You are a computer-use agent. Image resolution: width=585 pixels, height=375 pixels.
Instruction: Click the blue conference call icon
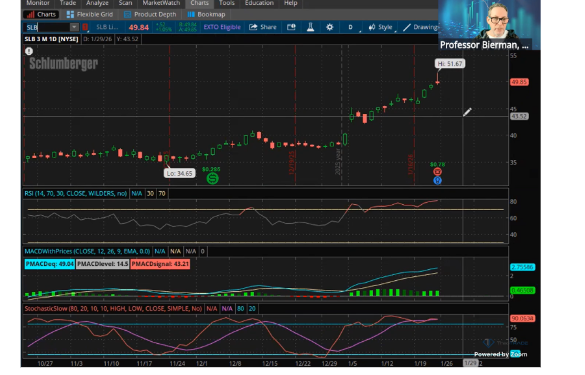pyautogui.click(x=437, y=181)
